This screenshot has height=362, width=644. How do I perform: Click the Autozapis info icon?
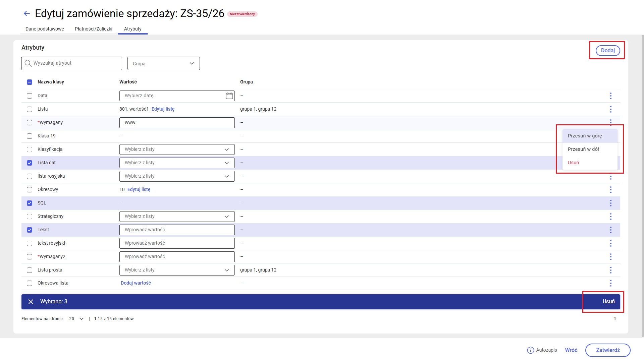coord(530,350)
